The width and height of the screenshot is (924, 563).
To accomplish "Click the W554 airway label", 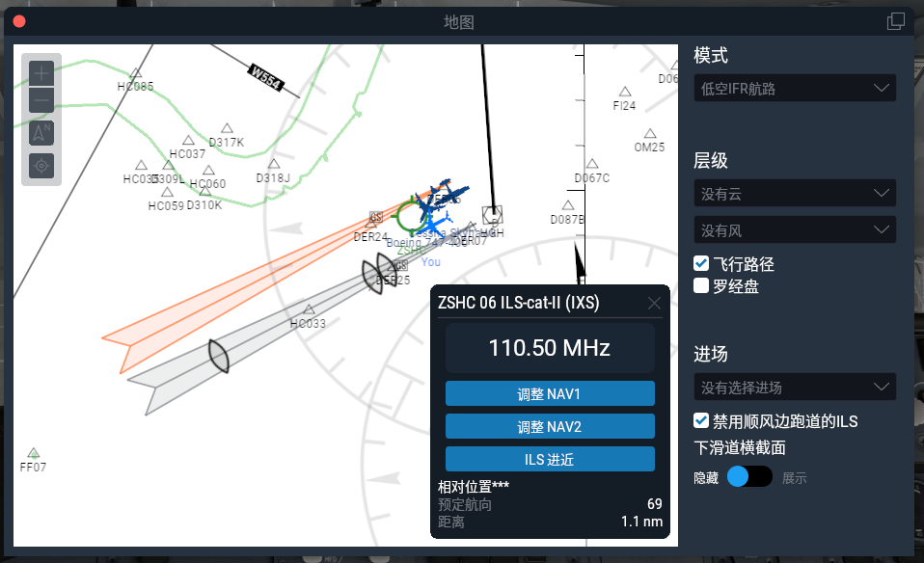I will coord(266,77).
